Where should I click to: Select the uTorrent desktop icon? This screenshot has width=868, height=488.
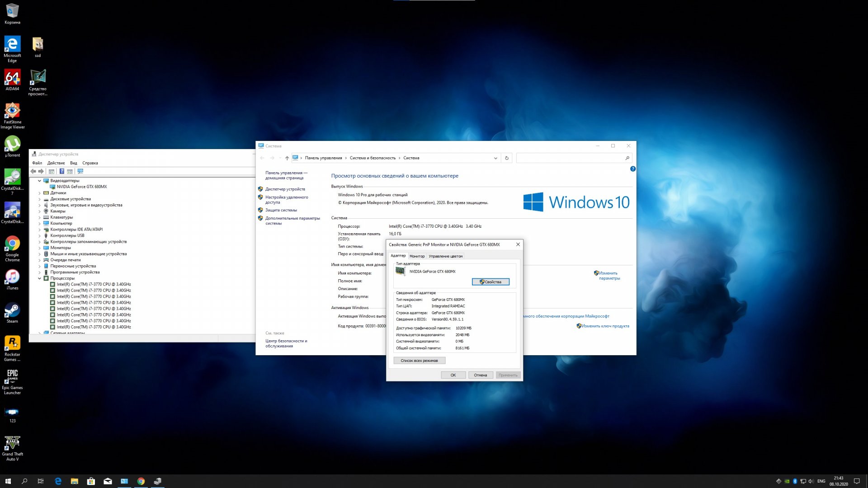point(12,147)
